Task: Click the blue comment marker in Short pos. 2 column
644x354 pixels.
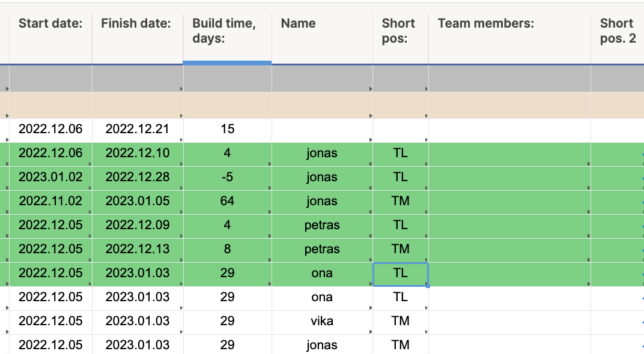Action: [641, 153]
